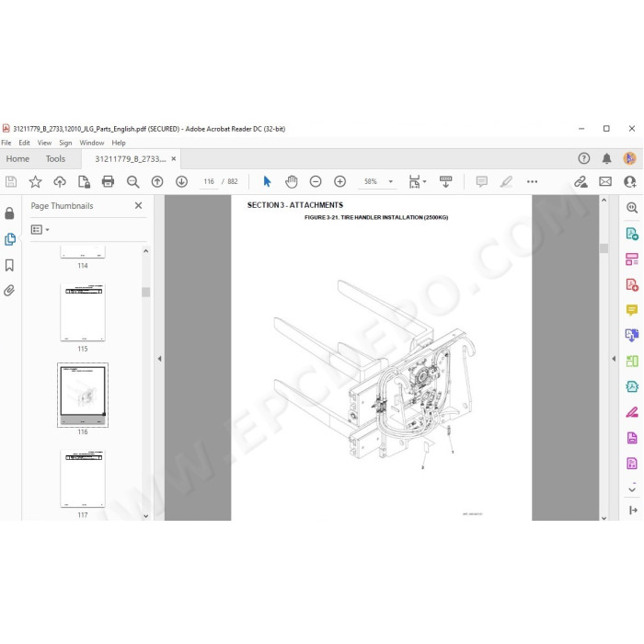Open the Help question mark icon
Viewport: 644px width, 644px height.
[x=583, y=158]
